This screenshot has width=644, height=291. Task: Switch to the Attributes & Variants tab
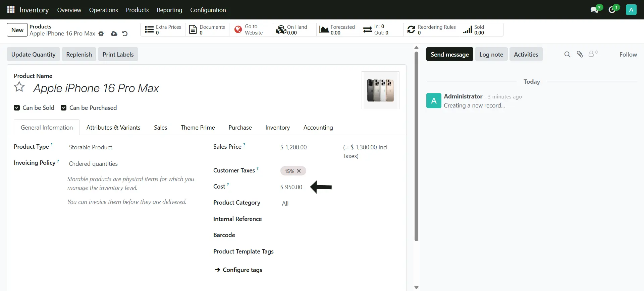tap(113, 128)
